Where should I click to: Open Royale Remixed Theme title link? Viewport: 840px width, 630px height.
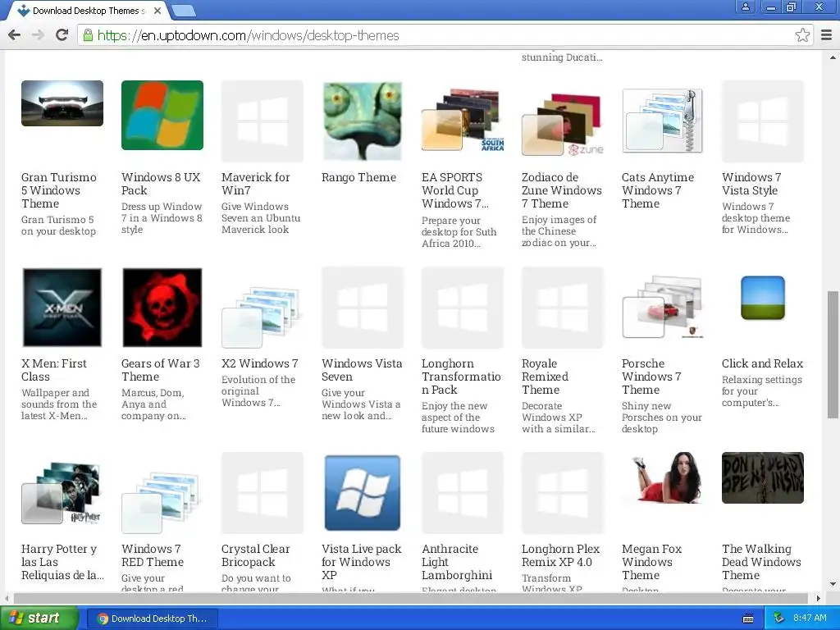coord(545,376)
